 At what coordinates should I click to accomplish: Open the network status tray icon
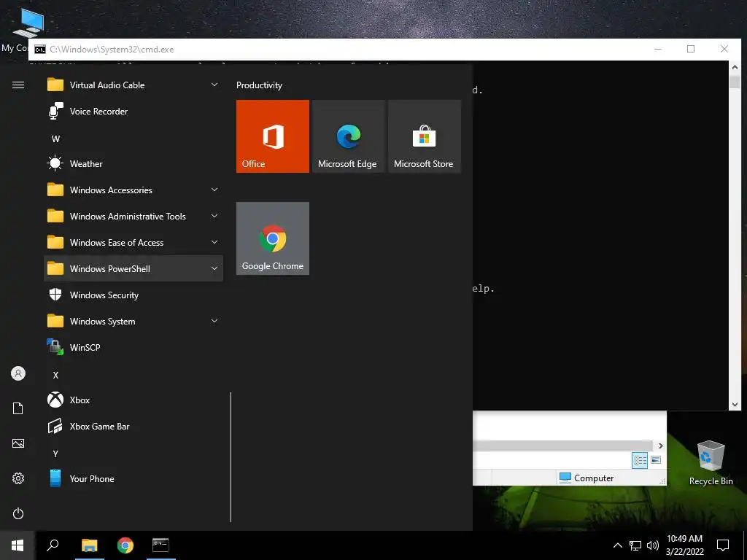635,545
